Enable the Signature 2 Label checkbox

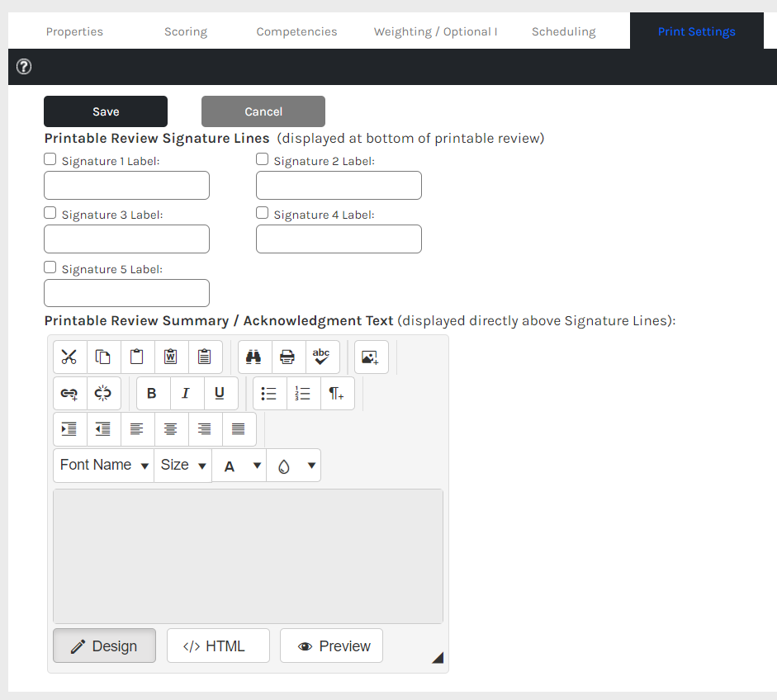262,159
